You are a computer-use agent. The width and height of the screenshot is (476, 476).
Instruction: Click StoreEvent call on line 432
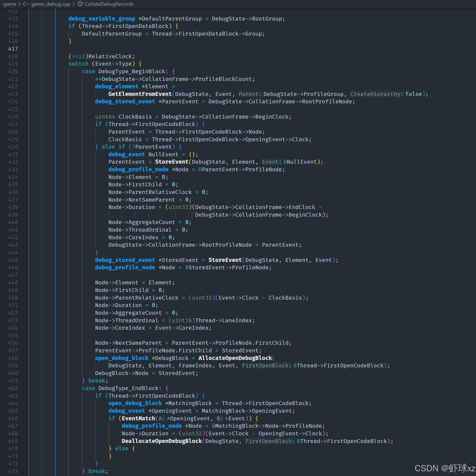click(x=172, y=162)
